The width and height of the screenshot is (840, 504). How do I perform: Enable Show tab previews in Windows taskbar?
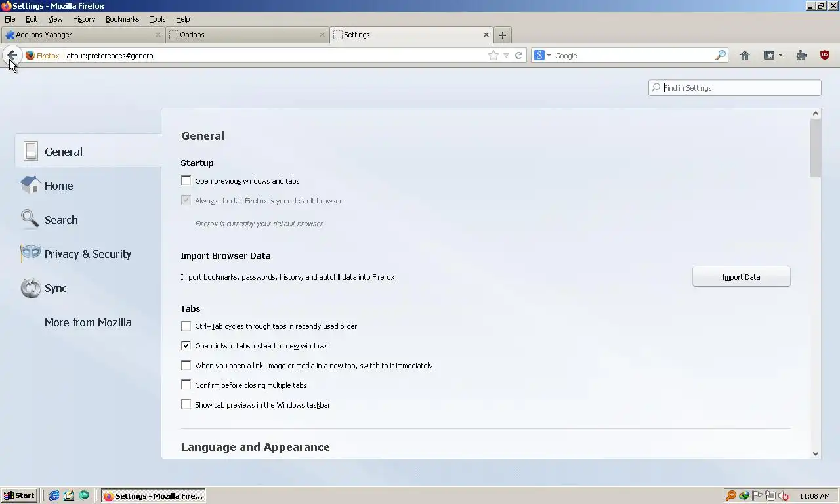pyautogui.click(x=186, y=404)
